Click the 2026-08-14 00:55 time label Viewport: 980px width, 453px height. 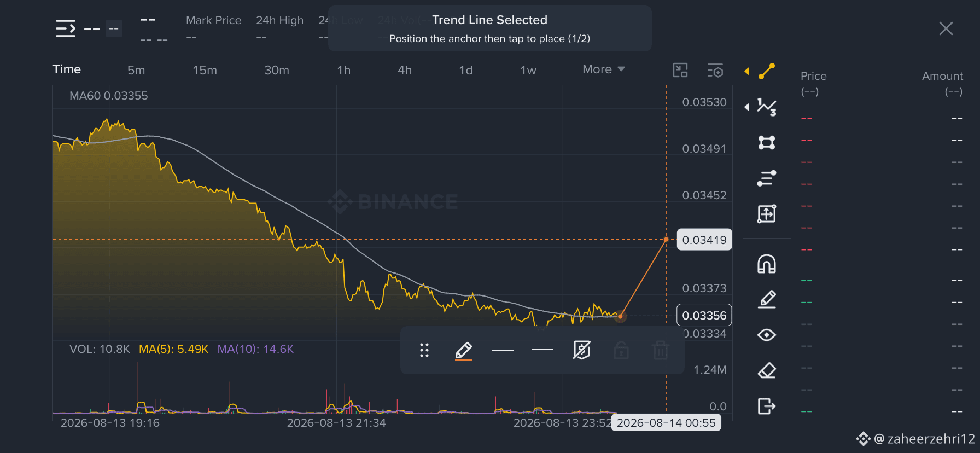[x=666, y=423]
